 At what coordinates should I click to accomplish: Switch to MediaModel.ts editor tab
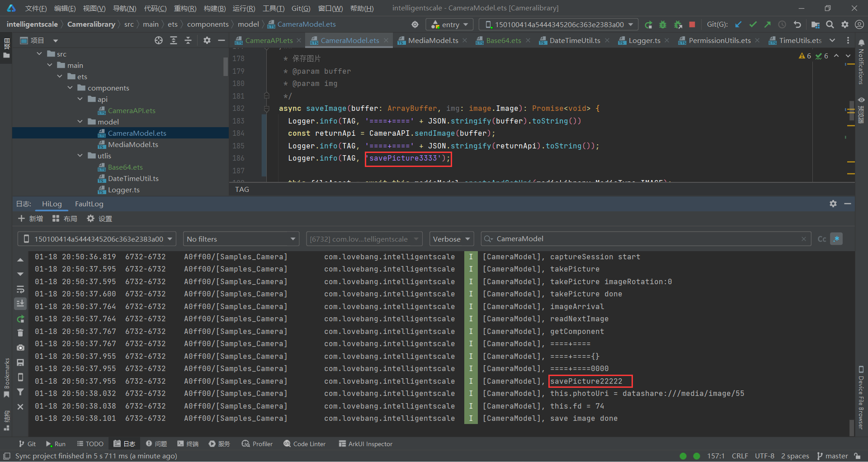[x=433, y=40]
